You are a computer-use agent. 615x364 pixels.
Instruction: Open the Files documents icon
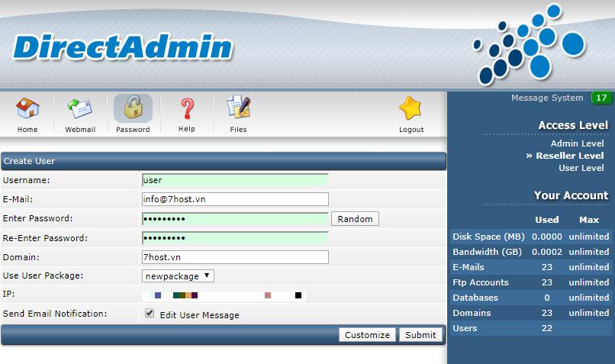click(239, 107)
